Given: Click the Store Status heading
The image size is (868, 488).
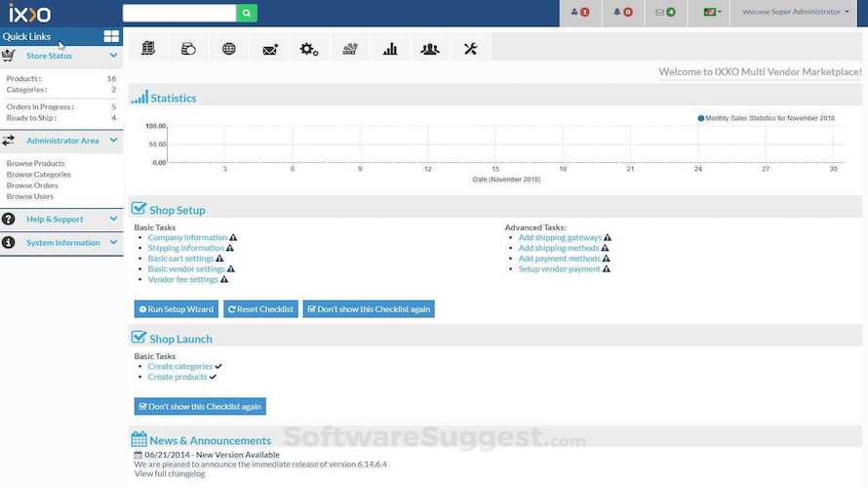Looking at the screenshot, I should tap(49, 56).
